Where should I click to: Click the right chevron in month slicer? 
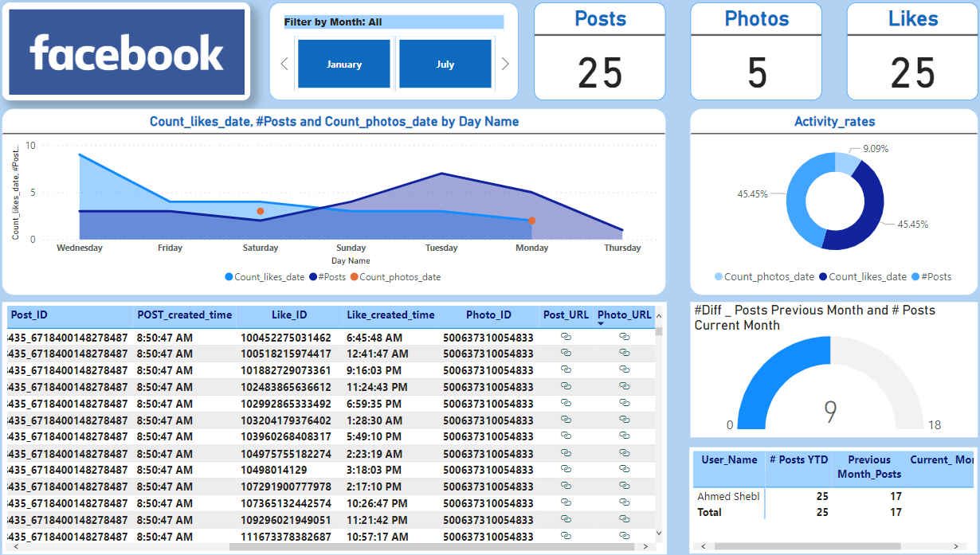coord(505,64)
